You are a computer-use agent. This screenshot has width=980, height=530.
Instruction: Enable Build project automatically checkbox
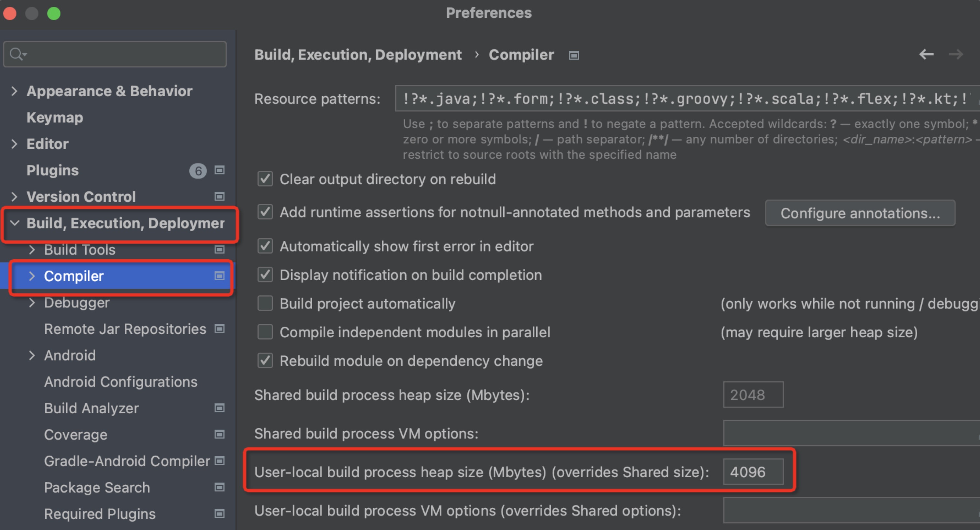coord(265,303)
